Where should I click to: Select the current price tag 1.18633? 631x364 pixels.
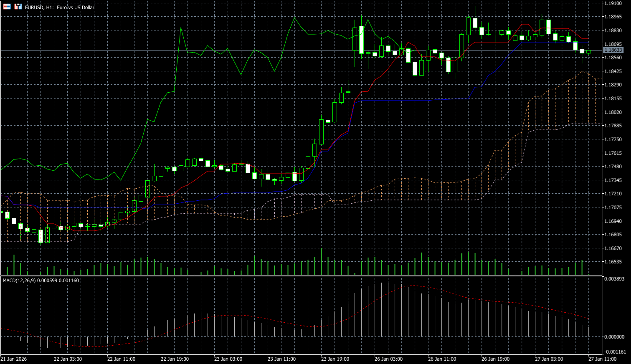(613, 50)
